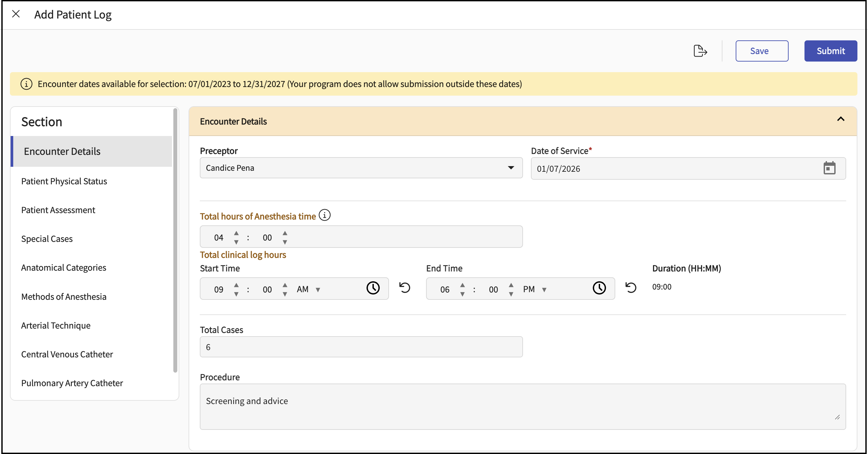
Task: Open the Date of Service calendar picker
Action: click(x=829, y=168)
